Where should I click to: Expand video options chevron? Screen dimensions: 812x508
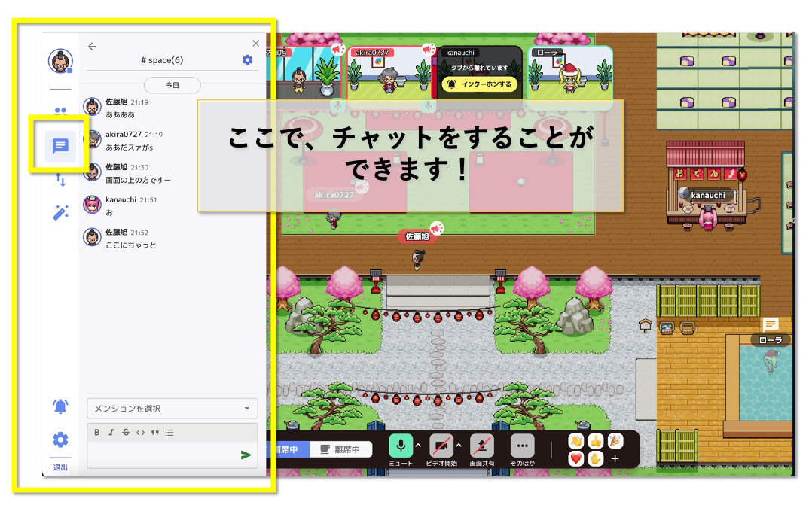coord(459,446)
